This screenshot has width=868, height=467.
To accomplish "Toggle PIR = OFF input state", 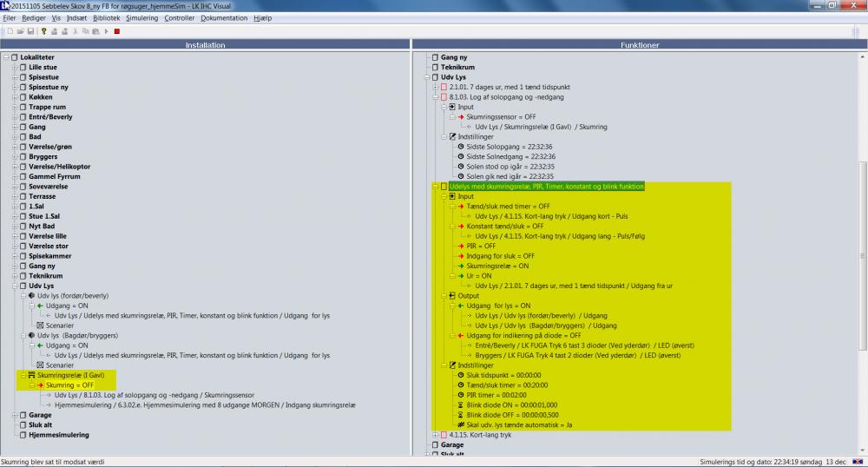I will (482, 246).
